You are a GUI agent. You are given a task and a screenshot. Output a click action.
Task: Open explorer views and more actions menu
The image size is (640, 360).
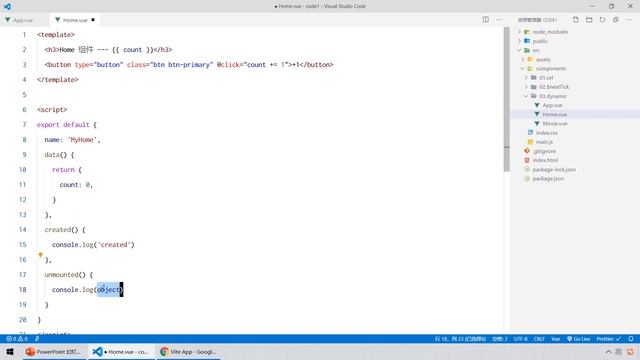[x=629, y=20]
